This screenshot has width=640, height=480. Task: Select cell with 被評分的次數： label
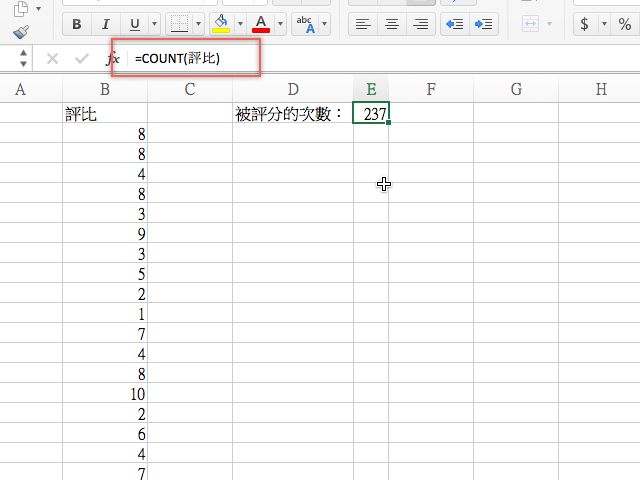coord(293,113)
